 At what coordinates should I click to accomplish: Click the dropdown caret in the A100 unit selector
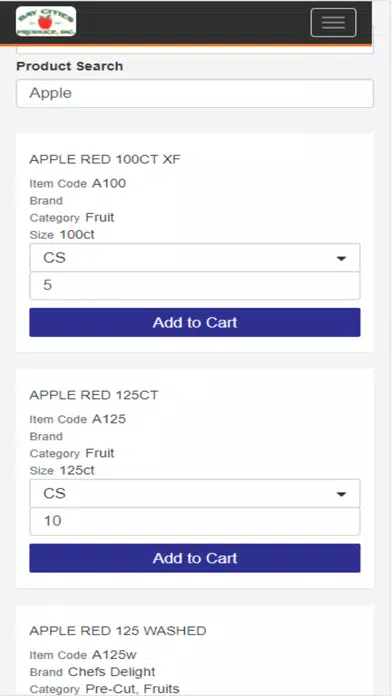(341, 258)
